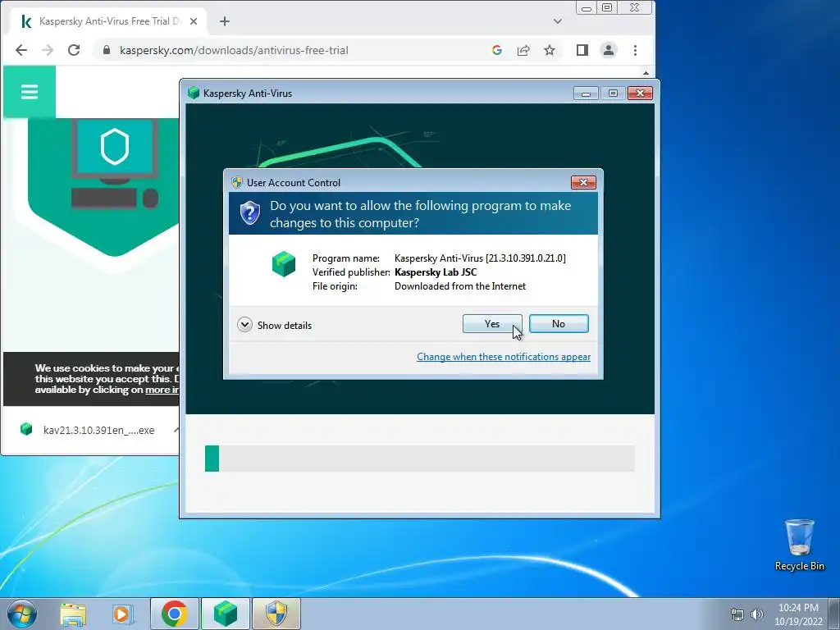840x630 pixels.
Task: Switch to Kaspersky installer taskbar icon
Action: (x=226, y=614)
